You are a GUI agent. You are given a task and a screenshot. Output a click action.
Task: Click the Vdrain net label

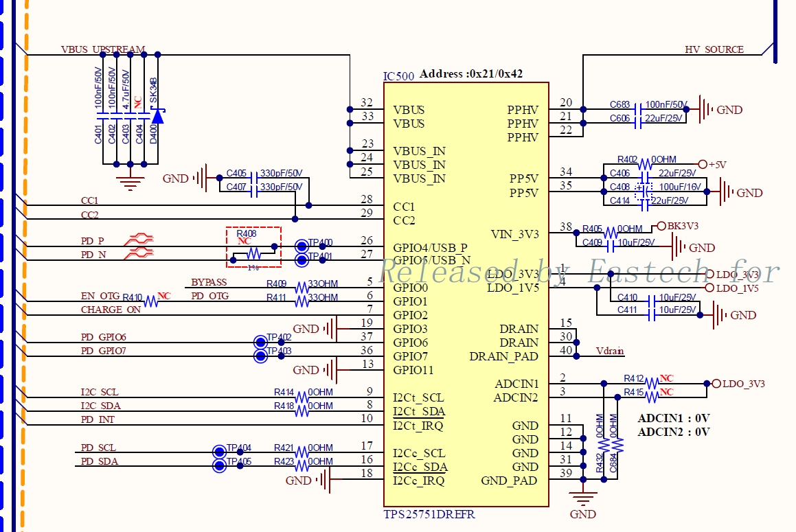point(610,351)
